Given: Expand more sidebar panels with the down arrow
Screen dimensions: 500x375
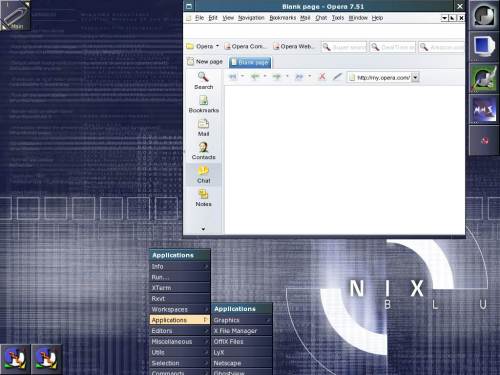Looking at the screenshot, I should point(203,229).
